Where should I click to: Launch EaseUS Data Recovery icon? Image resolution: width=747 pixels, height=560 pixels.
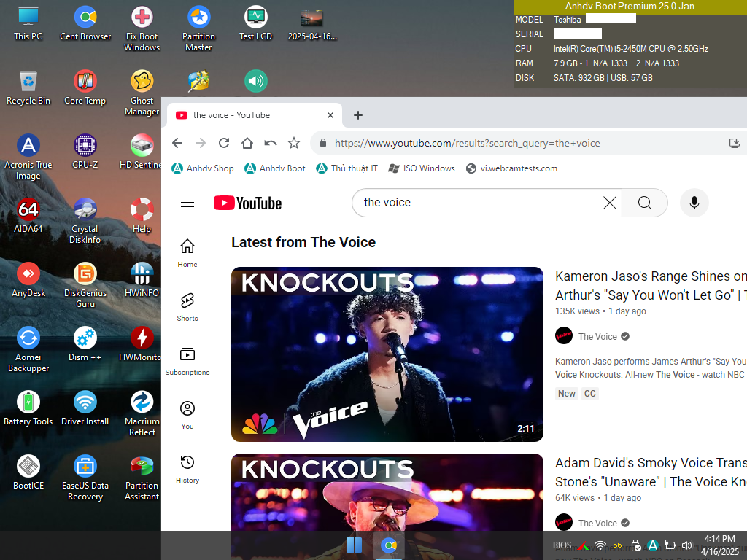[x=85, y=478]
